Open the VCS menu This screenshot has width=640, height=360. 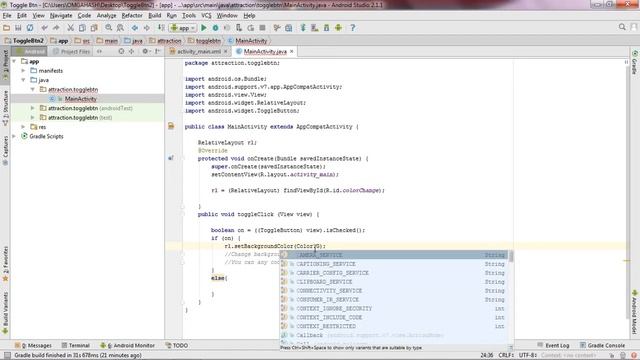click(206, 16)
